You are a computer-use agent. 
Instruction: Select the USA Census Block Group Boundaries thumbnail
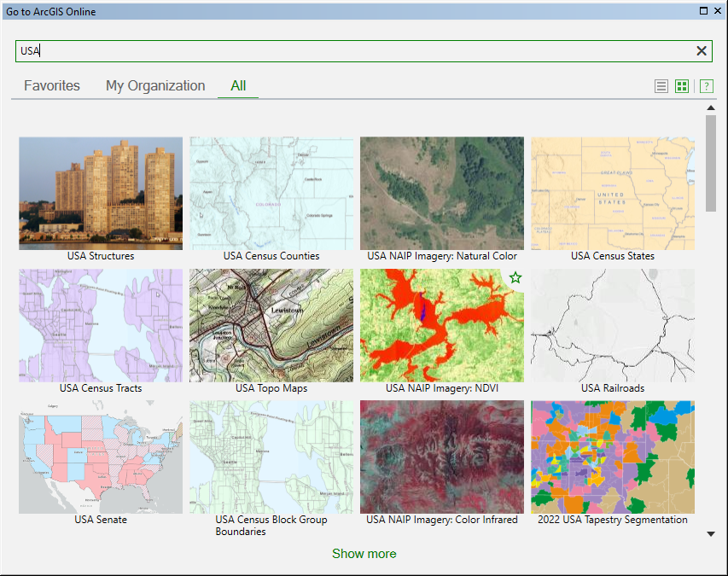(271, 457)
